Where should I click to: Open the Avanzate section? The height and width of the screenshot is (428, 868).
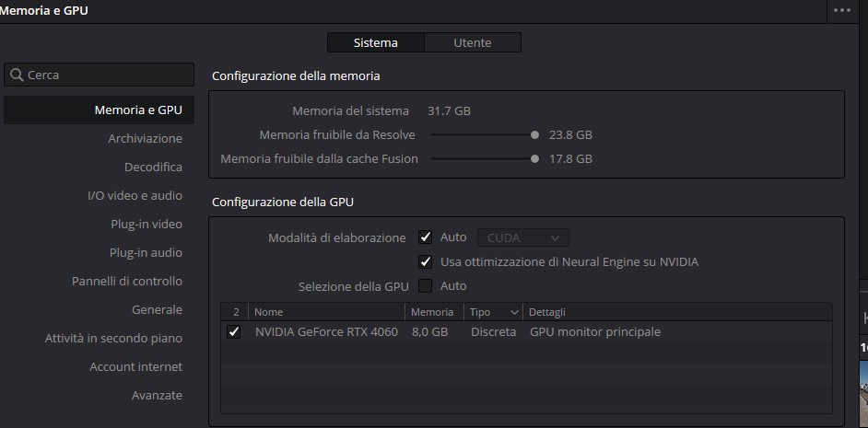tap(157, 396)
